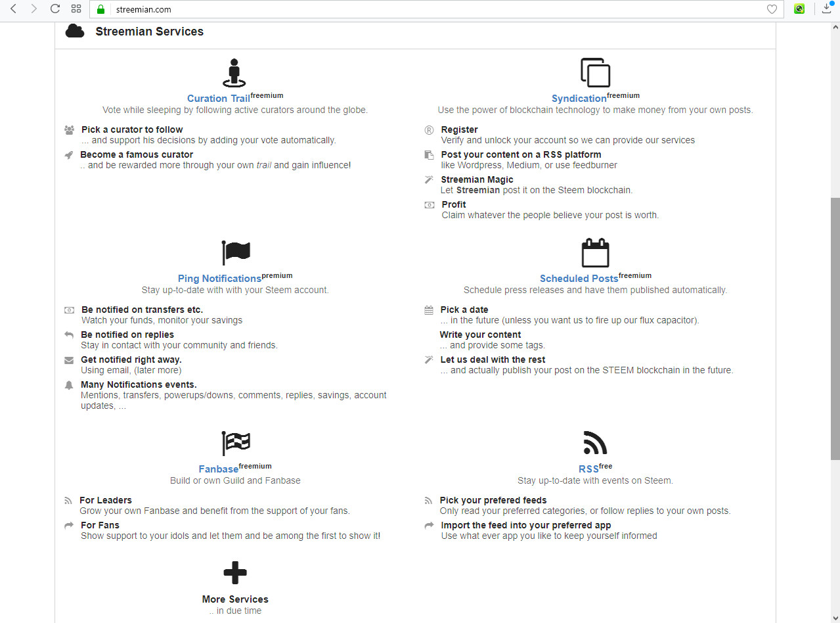Click the 'Pick a curator to follow' text

(x=132, y=130)
